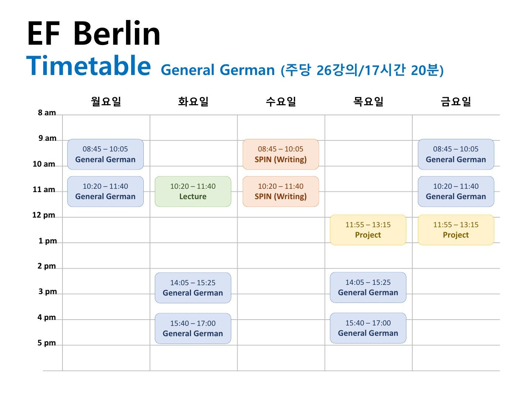
Task: Click the 12 pm time label
Action: pos(44,215)
